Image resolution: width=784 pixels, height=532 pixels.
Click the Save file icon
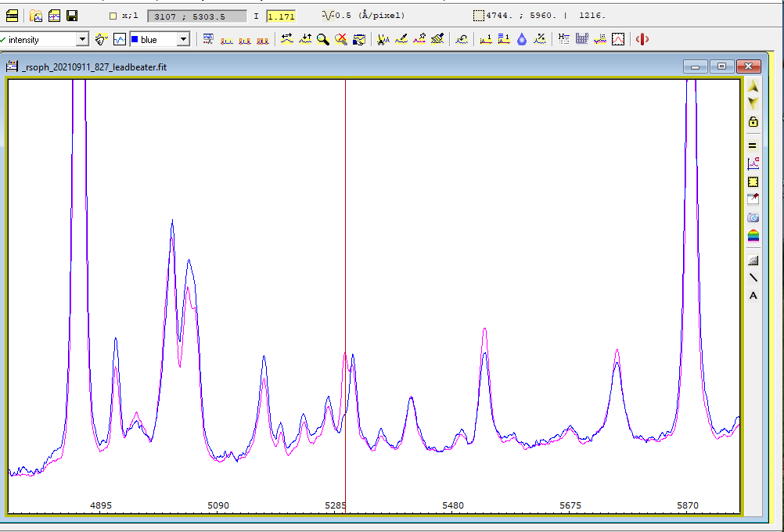tap(72, 15)
